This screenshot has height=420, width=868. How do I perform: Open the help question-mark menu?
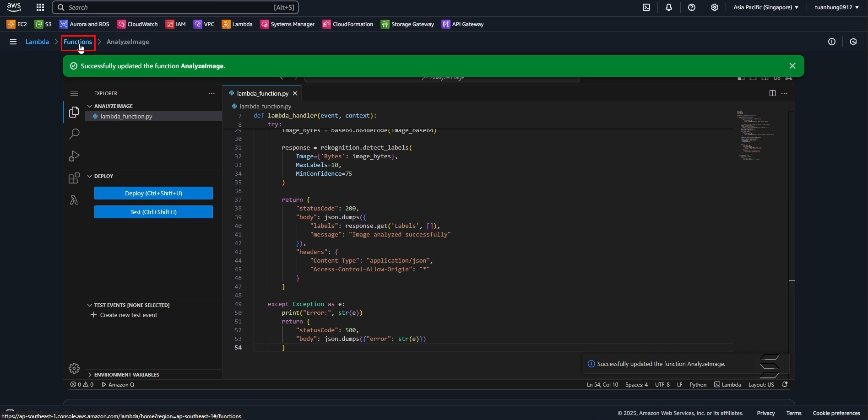(692, 7)
